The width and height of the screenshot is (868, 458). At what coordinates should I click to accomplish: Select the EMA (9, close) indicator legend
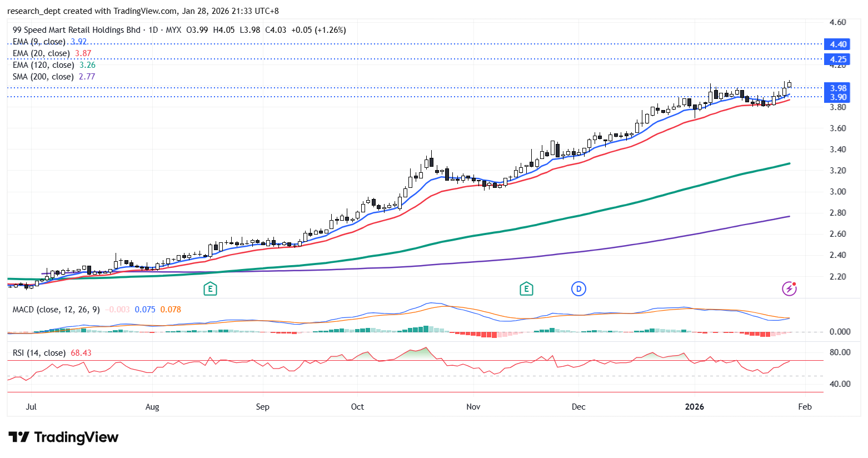point(39,42)
